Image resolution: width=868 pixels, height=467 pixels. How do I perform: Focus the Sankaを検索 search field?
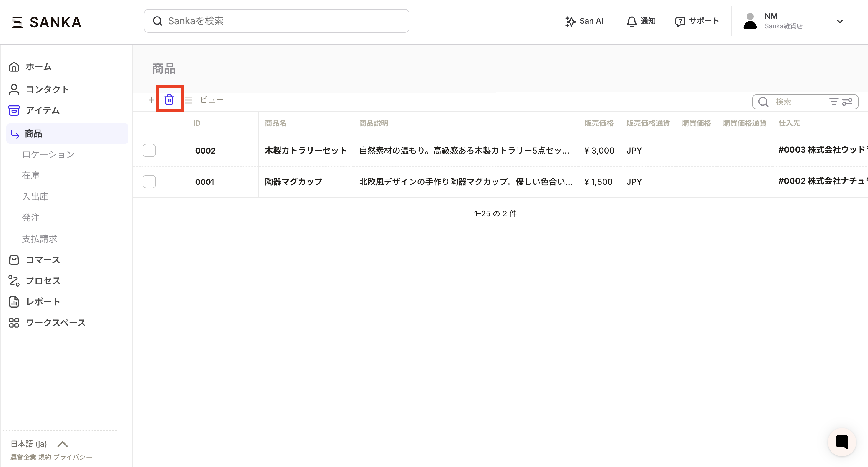[x=276, y=21]
